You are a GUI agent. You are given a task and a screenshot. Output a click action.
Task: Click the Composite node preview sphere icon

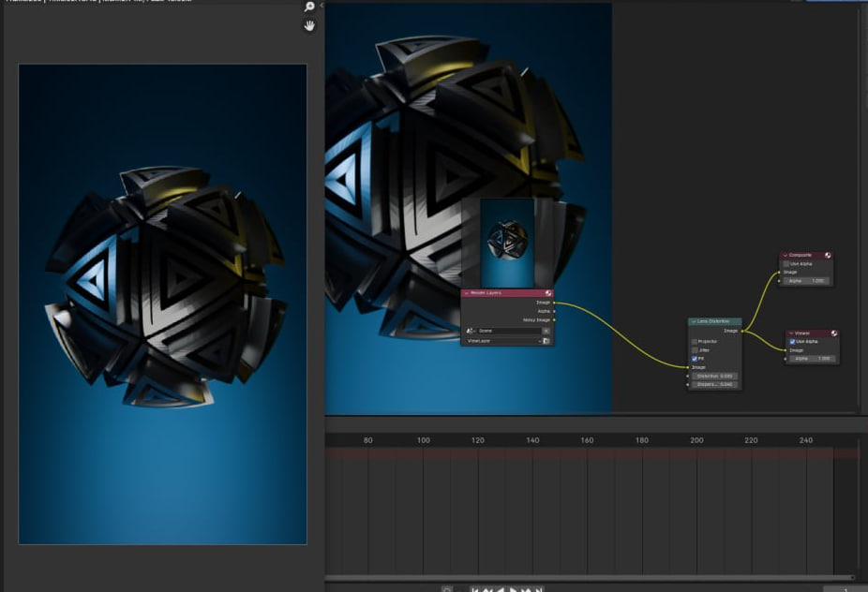tap(828, 255)
